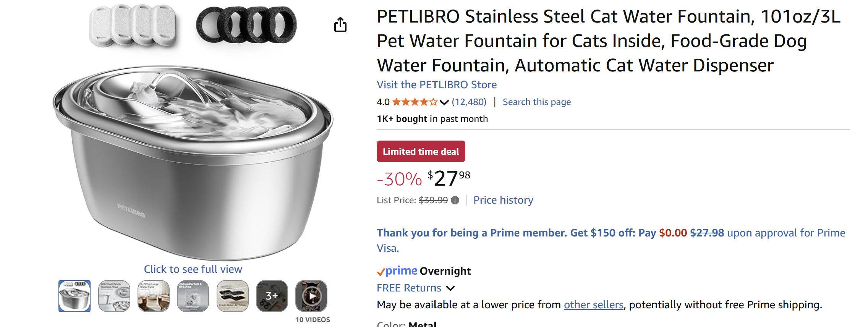Viewport: 868px width, 327px height.
Task: Open the Price history link
Action: pyautogui.click(x=503, y=200)
